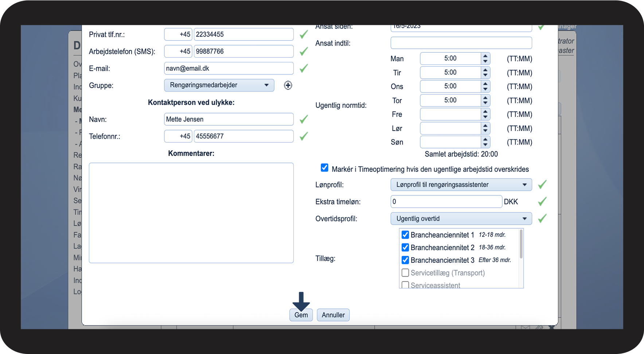
Task: Click the Man time field
Action: (x=450, y=58)
